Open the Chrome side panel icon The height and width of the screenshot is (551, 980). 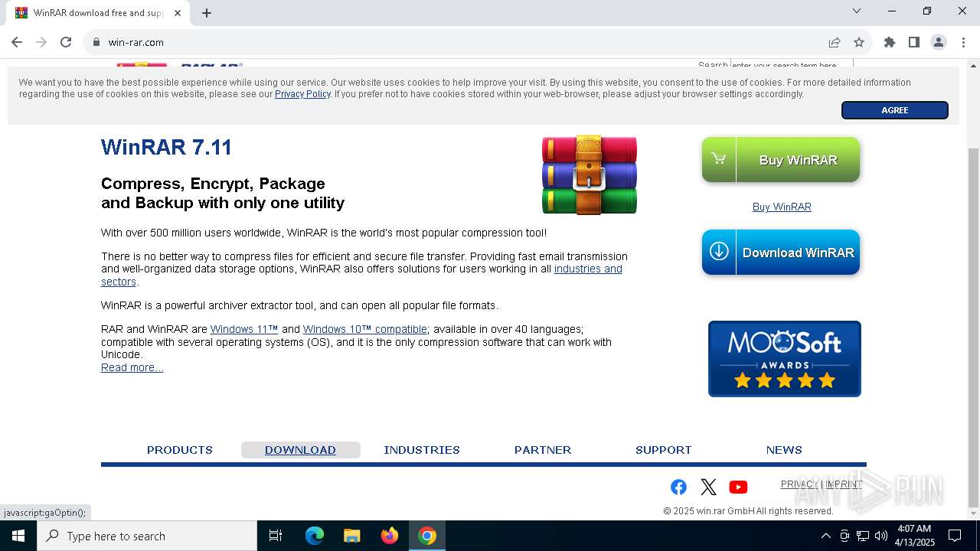[x=914, y=42]
